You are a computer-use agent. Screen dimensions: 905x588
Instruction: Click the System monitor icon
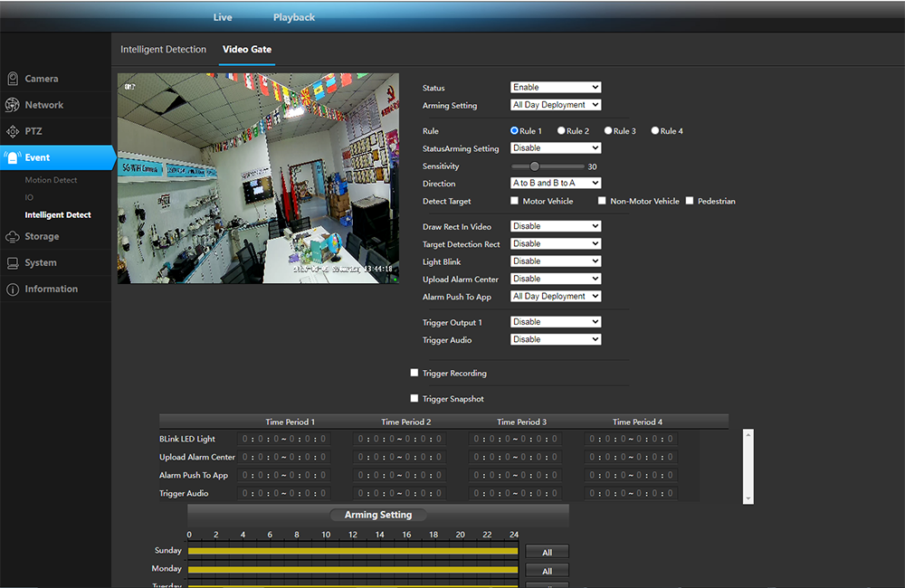13,263
